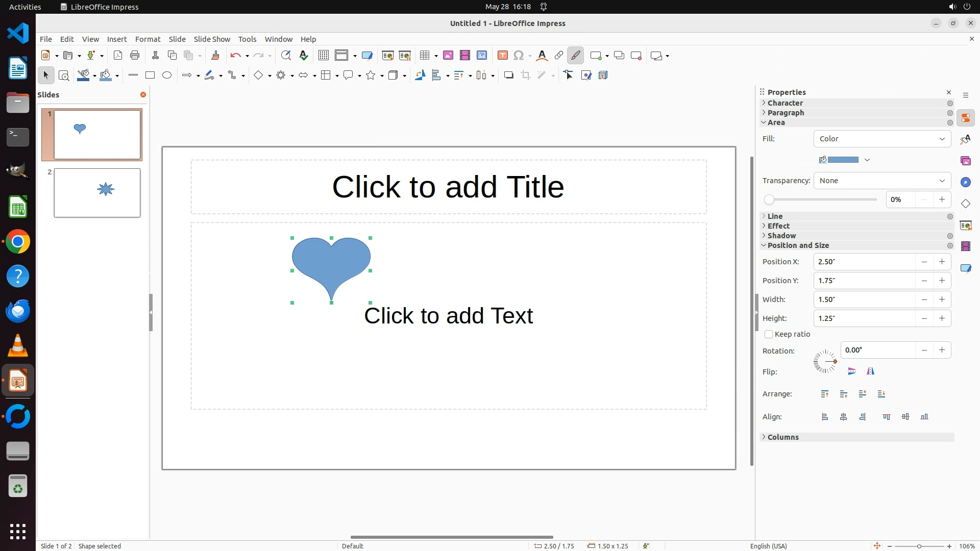This screenshot has width=980, height=551.
Task: Bring shape to front in Arrange
Action: (825, 394)
